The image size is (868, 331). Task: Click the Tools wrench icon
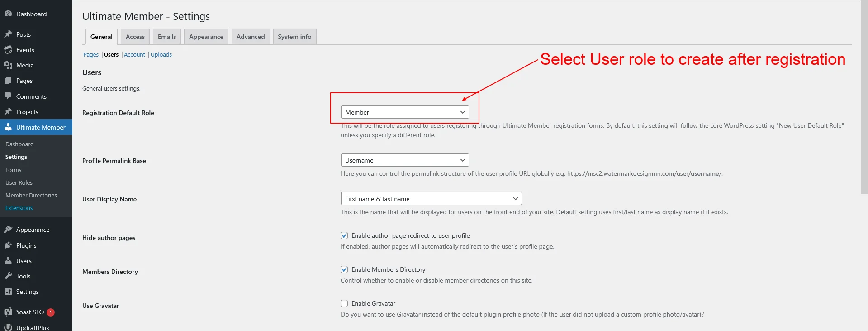(x=8, y=276)
